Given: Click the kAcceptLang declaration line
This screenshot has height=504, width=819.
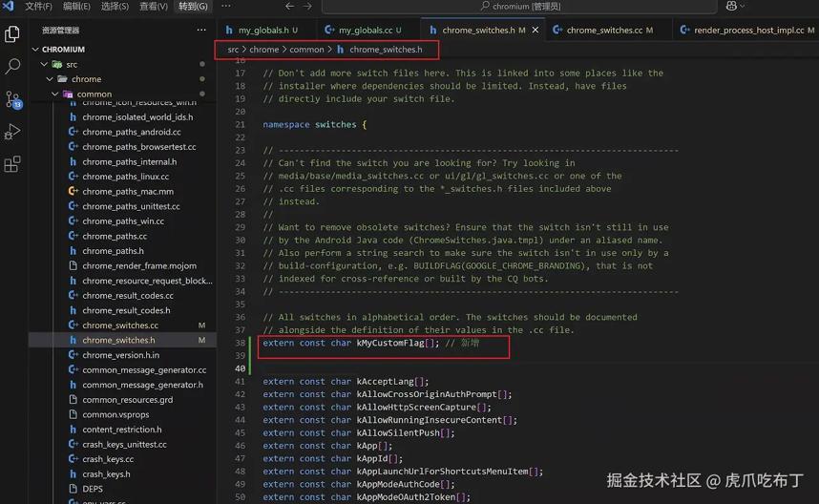Looking at the screenshot, I should coord(346,382).
